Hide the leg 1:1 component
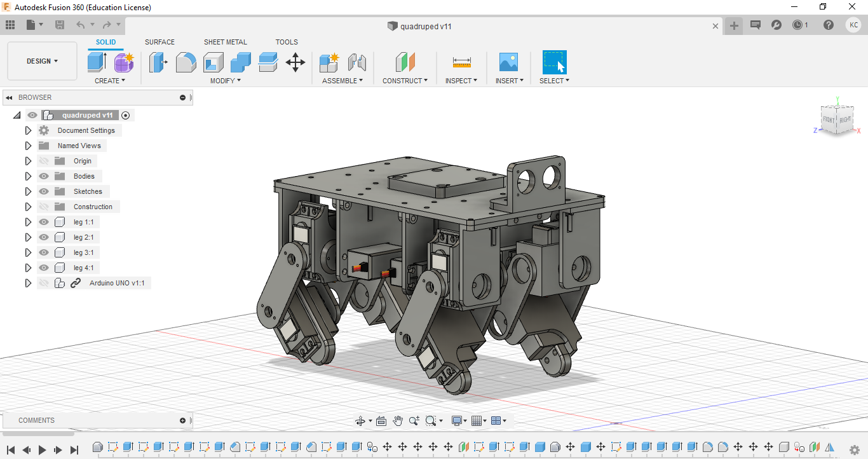Image resolution: width=868 pixels, height=459 pixels. point(43,221)
